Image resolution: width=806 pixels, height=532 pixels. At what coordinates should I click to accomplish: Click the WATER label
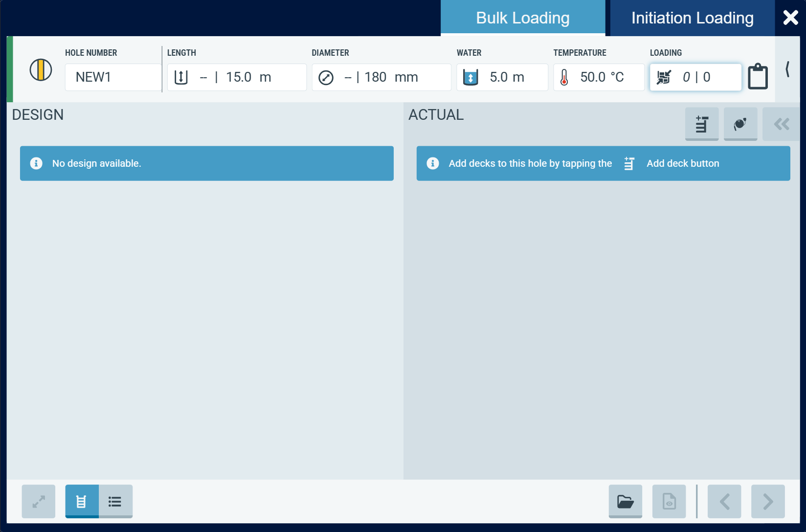coord(469,53)
